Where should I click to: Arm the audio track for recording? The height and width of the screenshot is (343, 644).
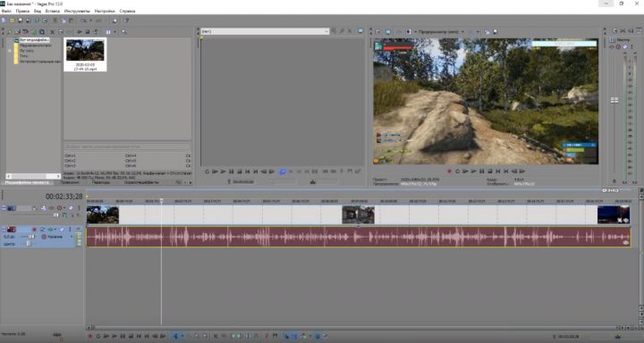click(x=35, y=230)
